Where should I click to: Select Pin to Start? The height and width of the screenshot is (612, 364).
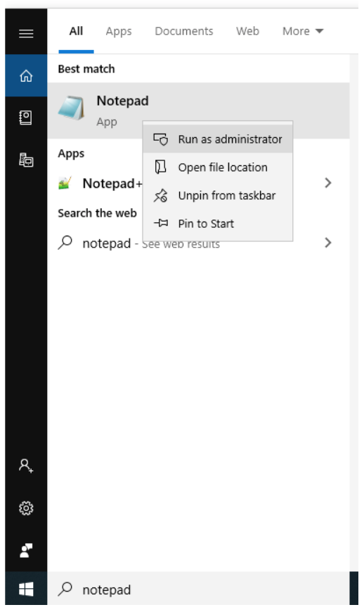click(218, 224)
